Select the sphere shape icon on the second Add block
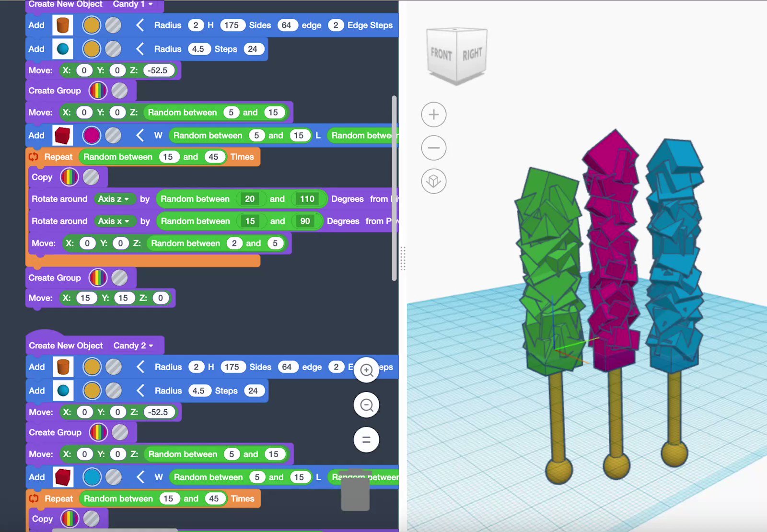 (x=62, y=48)
